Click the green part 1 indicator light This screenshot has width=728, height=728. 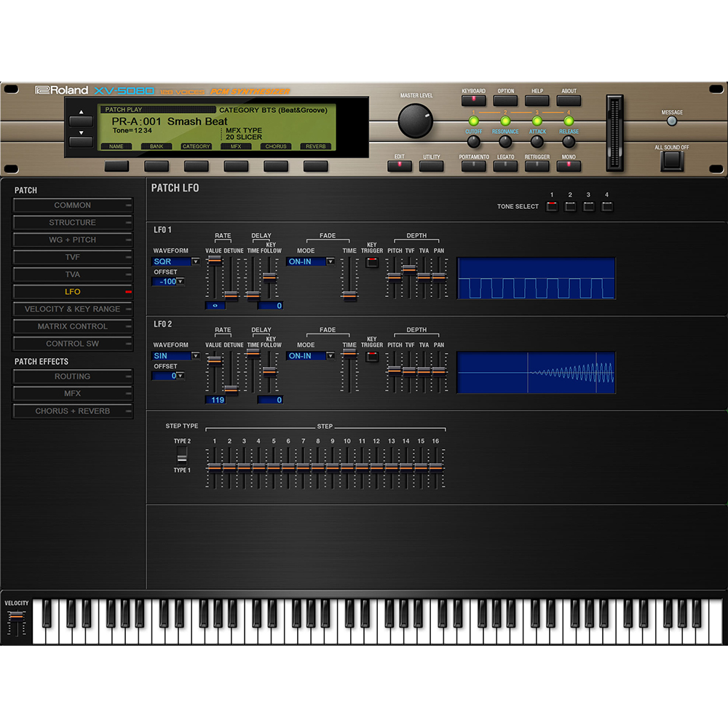coord(474,121)
